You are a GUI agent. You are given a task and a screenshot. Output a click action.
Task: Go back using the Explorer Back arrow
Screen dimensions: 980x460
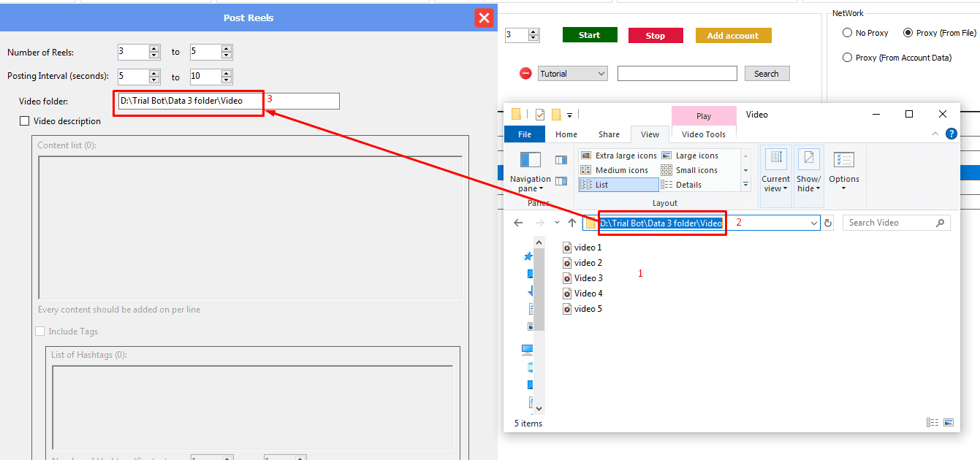click(518, 223)
